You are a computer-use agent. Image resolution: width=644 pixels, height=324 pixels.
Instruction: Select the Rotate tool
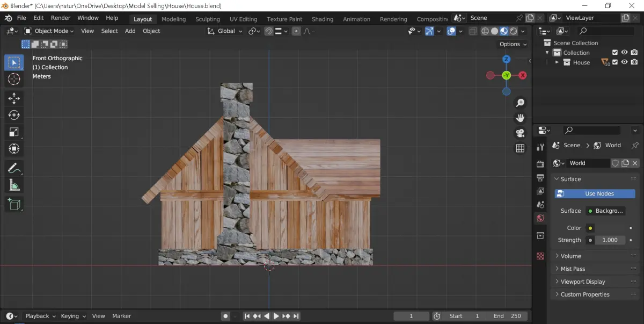pyautogui.click(x=14, y=115)
